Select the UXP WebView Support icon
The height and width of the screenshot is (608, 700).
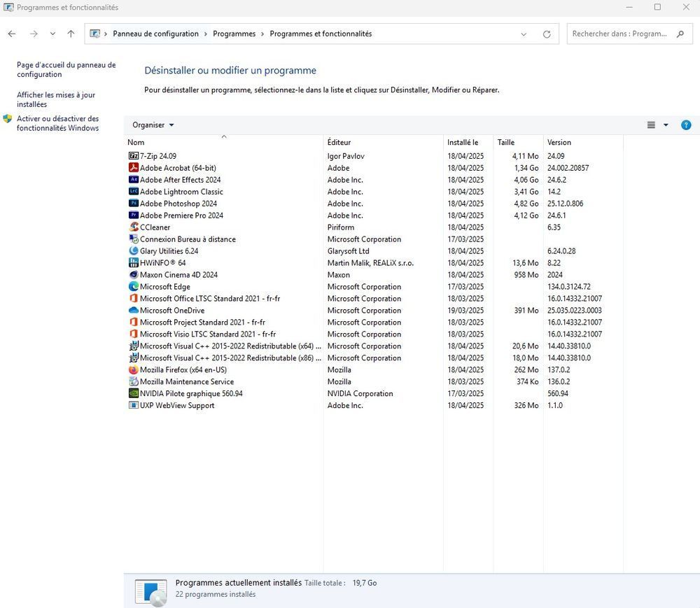point(134,405)
